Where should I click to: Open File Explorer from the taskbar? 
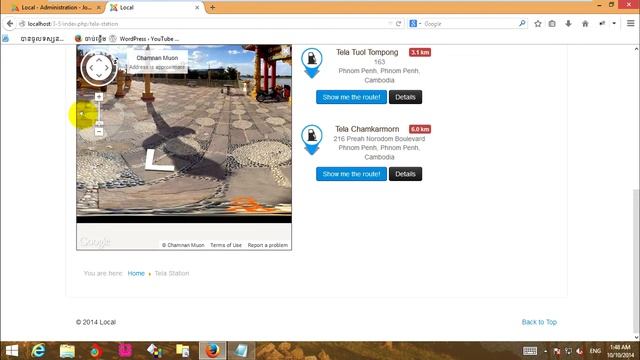coord(67,351)
